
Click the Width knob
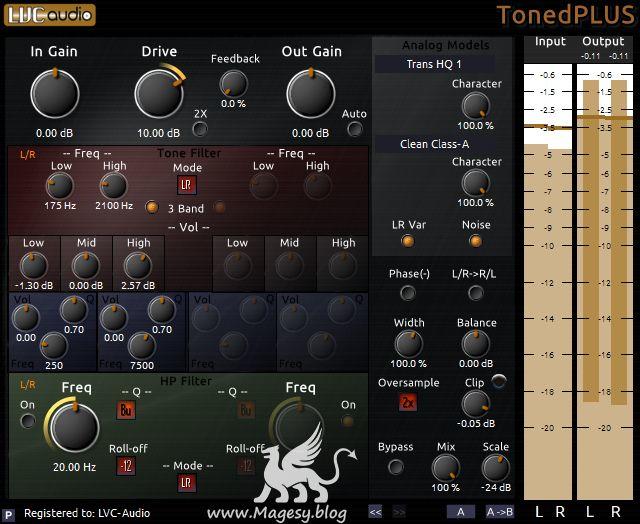point(409,344)
